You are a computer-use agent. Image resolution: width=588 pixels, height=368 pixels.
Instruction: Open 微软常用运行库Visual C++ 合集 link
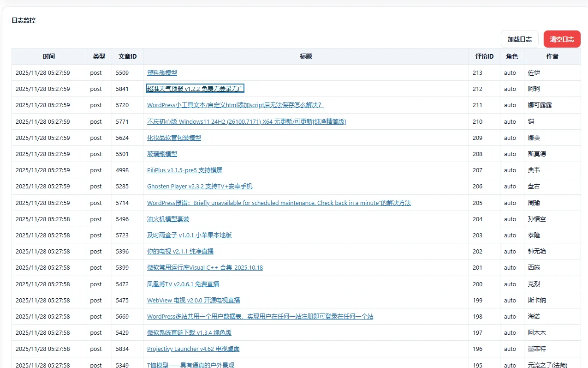pyautogui.click(x=205, y=267)
